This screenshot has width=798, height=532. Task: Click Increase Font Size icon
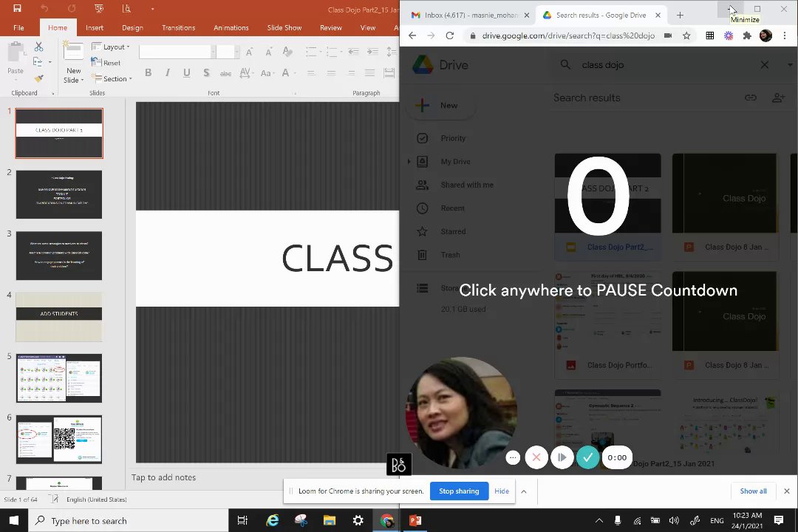click(250, 52)
